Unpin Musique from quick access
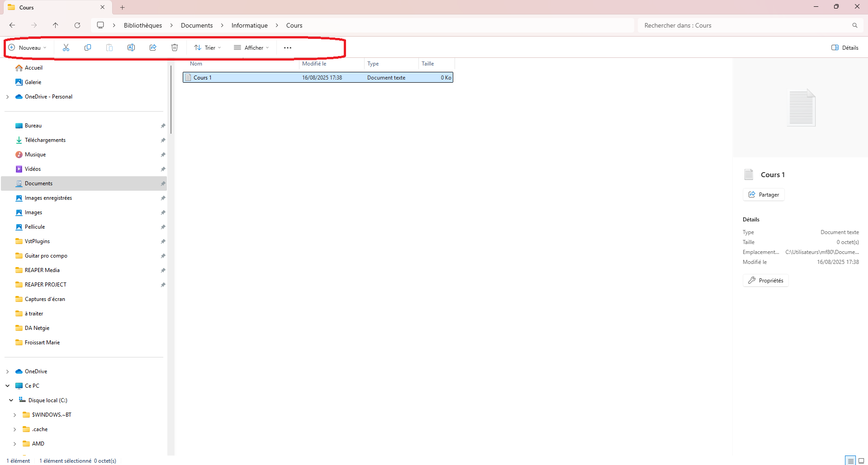This screenshot has height=465, width=868. pos(163,155)
